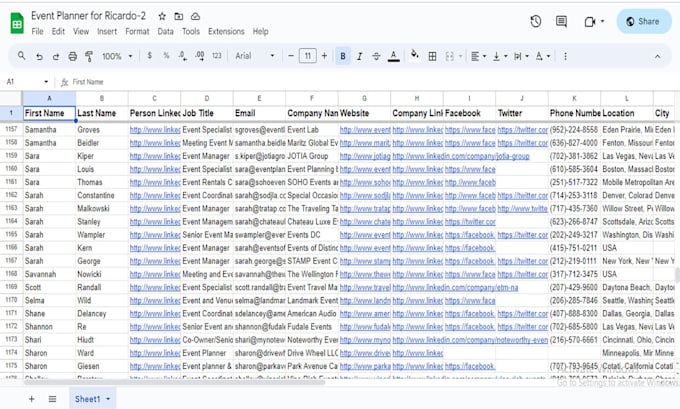Check cloud save status icon

click(196, 16)
